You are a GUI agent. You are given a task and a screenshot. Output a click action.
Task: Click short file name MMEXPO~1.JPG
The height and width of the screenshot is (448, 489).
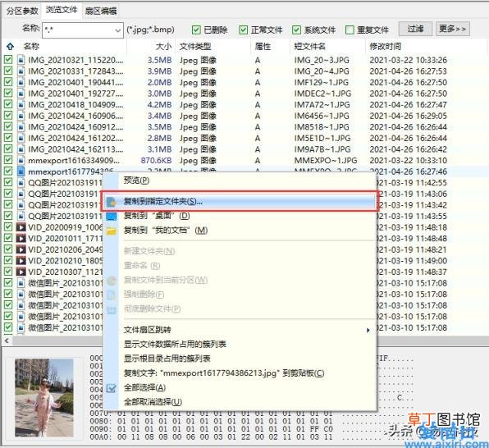(326, 160)
